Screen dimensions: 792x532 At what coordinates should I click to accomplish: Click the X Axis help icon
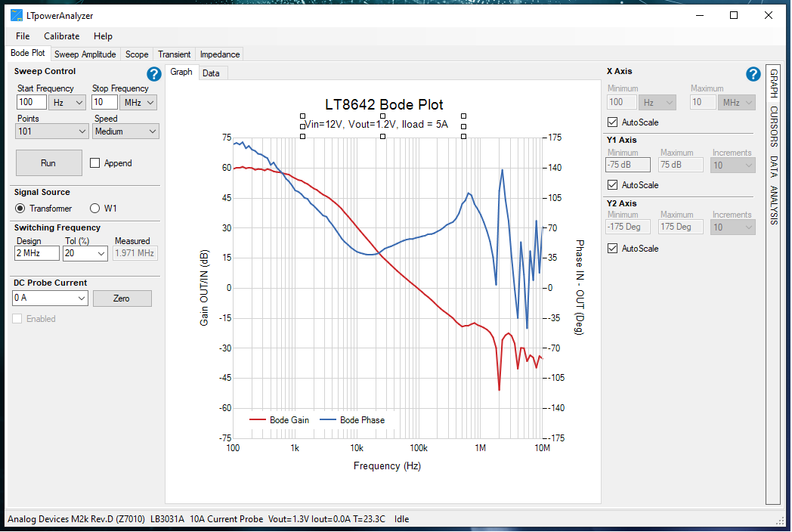point(753,74)
